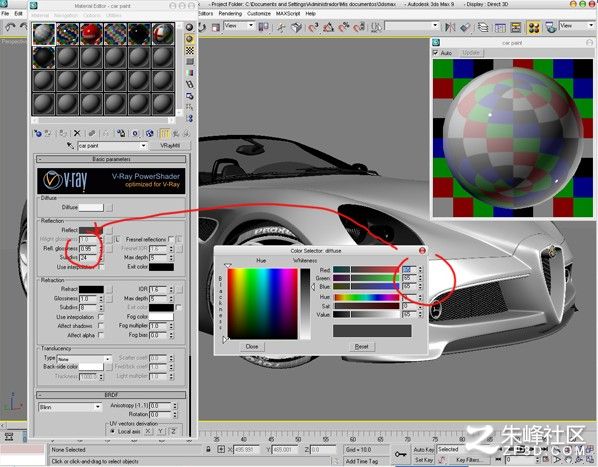The height and width of the screenshot is (467, 598).
Task: Click Auto Key button
Action: (x=424, y=450)
